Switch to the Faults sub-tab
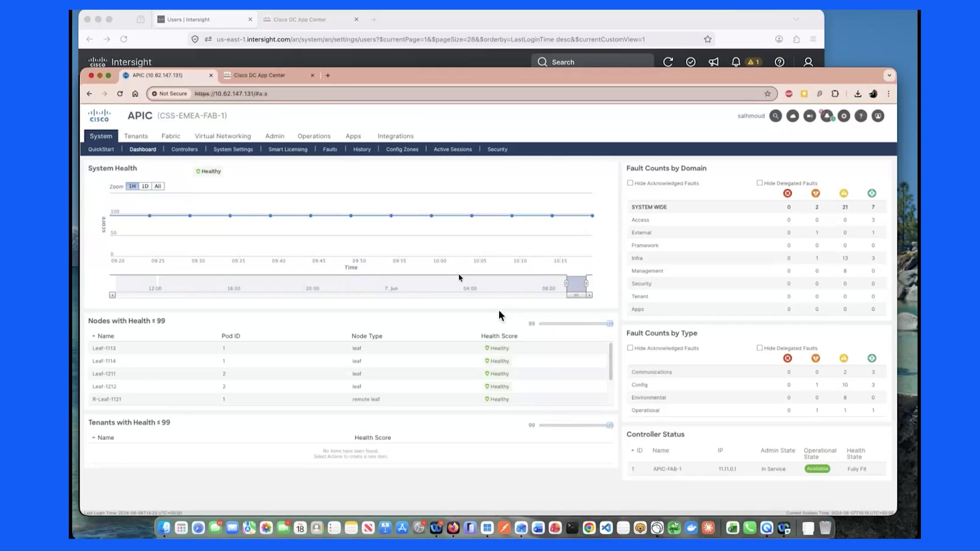 tap(330, 149)
